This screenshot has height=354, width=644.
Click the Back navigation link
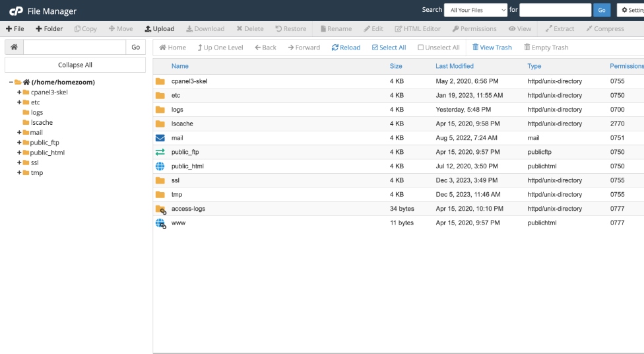coord(265,48)
